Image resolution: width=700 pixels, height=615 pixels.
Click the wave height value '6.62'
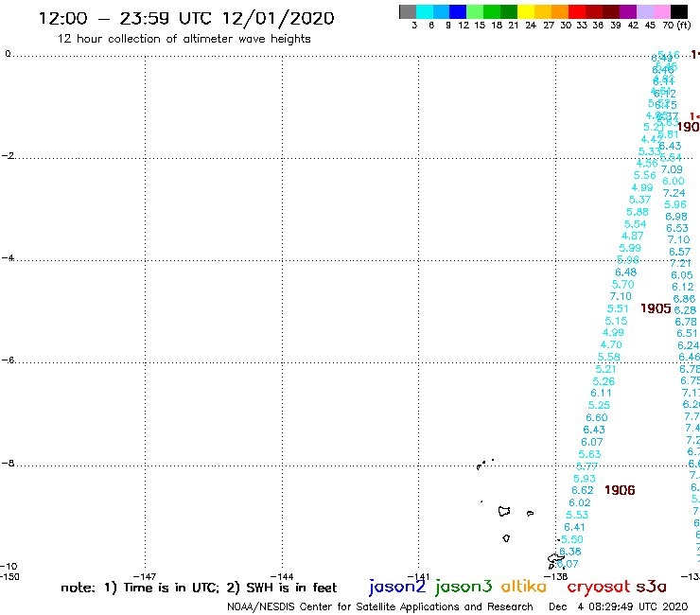[583, 490]
